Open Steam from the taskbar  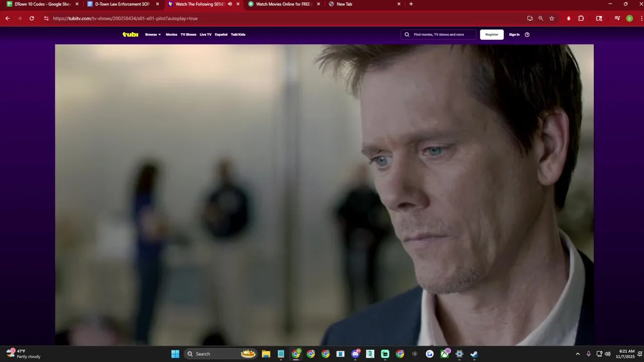pos(474,354)
